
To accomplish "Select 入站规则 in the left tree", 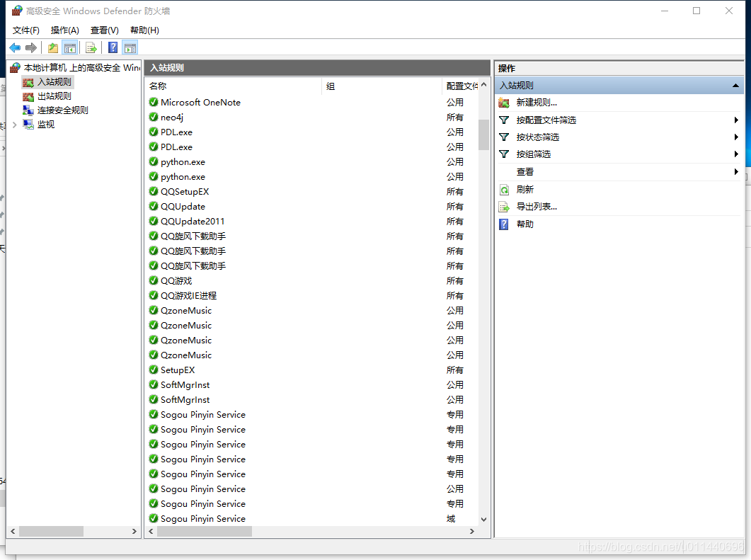I will tap(54, 82).
